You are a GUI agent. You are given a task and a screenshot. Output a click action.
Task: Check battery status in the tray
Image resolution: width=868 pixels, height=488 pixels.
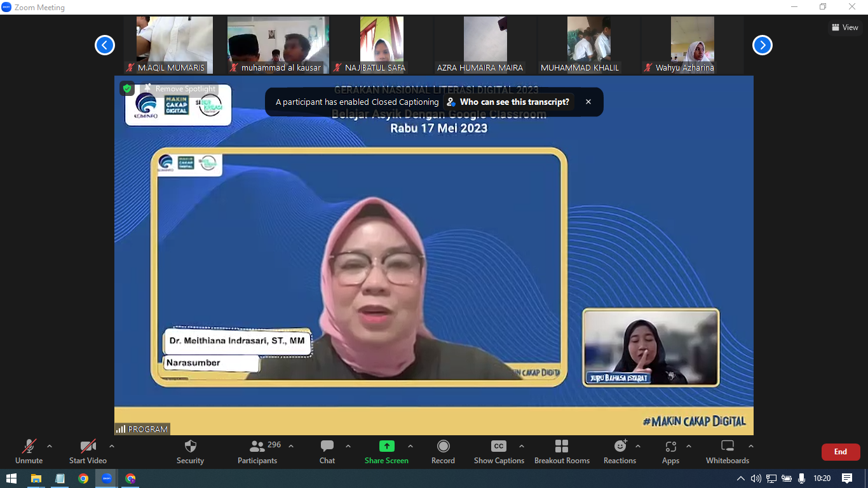787,478
